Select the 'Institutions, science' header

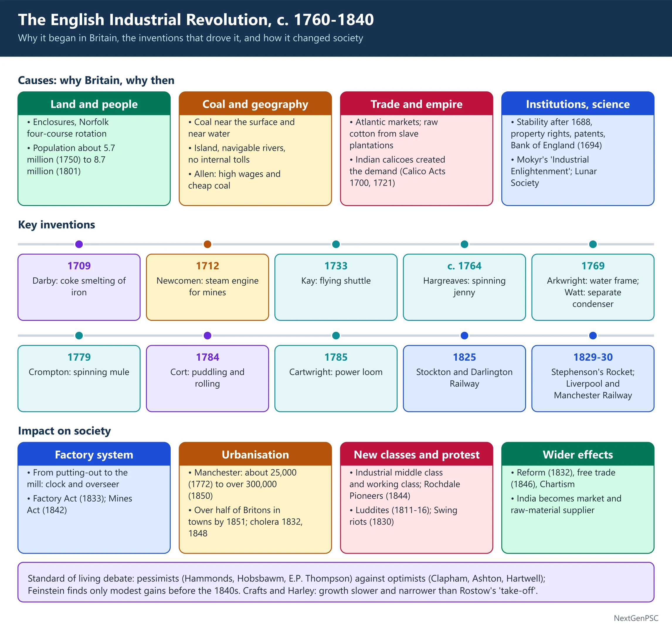click(x=578, y=104)
